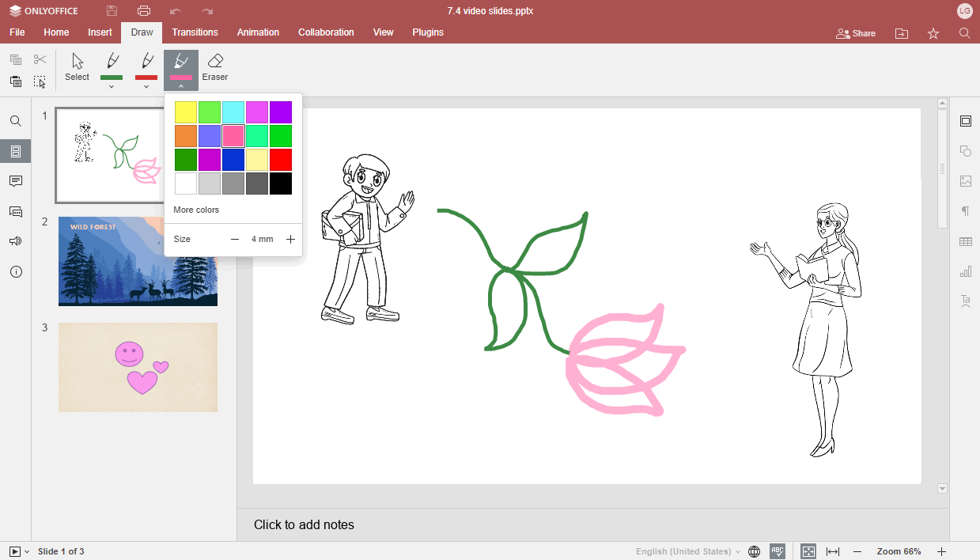Open the Comments panel in left sidebar
The height and width of the screenshot is (560, 980).
15,181
